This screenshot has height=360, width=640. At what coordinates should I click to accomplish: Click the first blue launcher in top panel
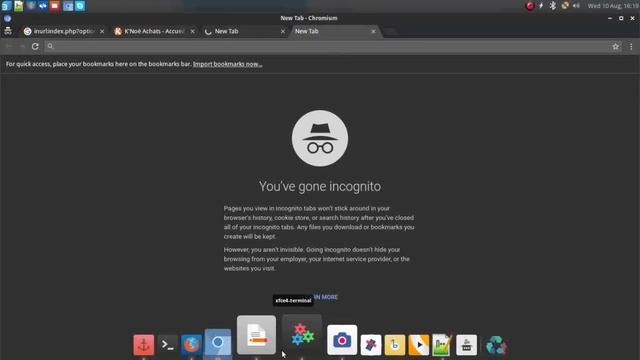[x=6, y=6]
